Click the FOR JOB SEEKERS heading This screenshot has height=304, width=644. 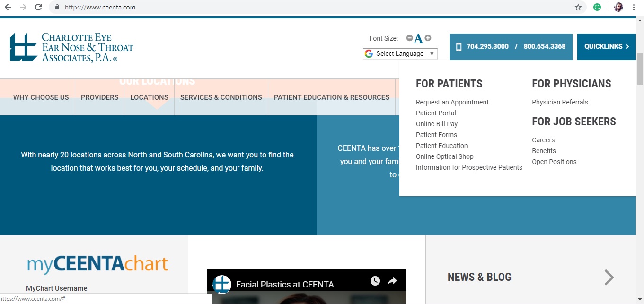pos(574,122)
